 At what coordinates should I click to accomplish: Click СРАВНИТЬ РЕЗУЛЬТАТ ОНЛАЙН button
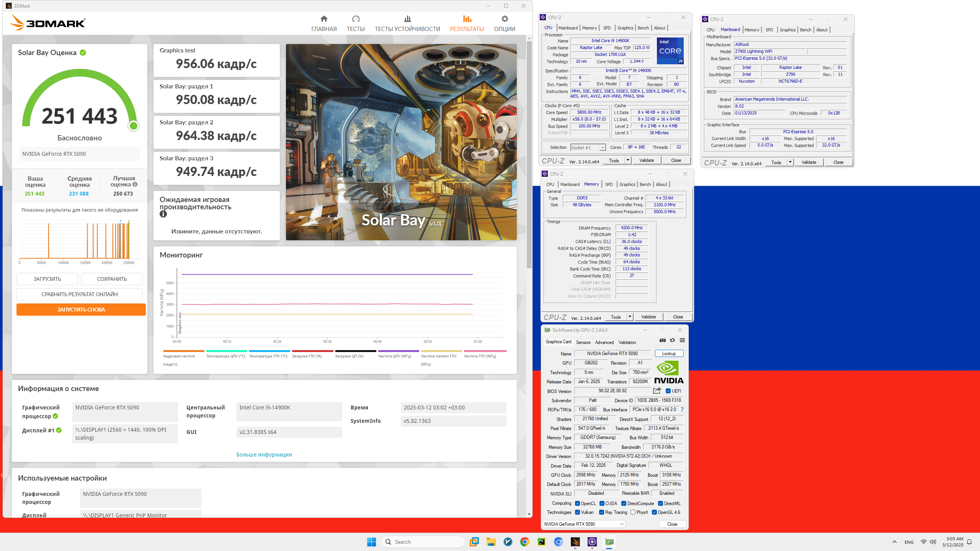80,294
